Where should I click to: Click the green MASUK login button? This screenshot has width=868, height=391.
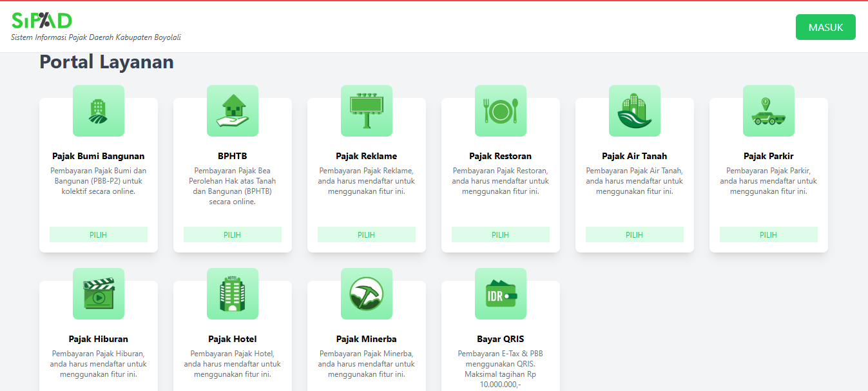[x=825, y=27]
